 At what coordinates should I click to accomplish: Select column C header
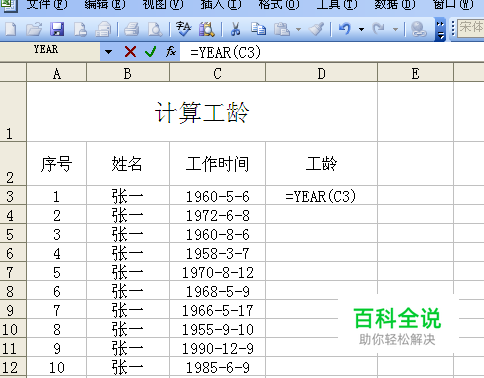click(x=217, y=73)
